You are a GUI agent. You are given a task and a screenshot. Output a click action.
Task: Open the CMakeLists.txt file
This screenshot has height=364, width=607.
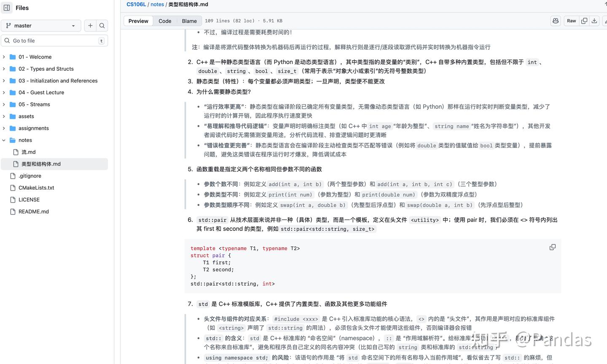pyautogui.click(x=36, y=187)
